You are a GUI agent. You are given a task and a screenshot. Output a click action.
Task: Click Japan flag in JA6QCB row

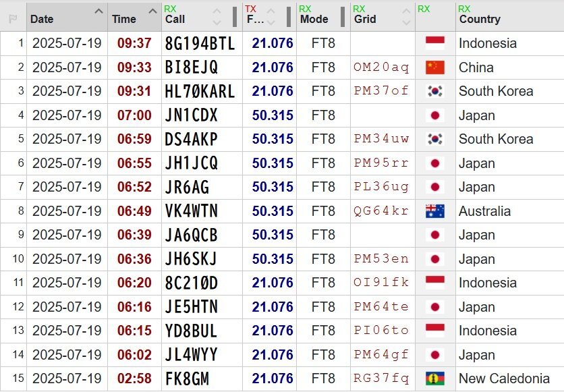click(x=435, y=235)
